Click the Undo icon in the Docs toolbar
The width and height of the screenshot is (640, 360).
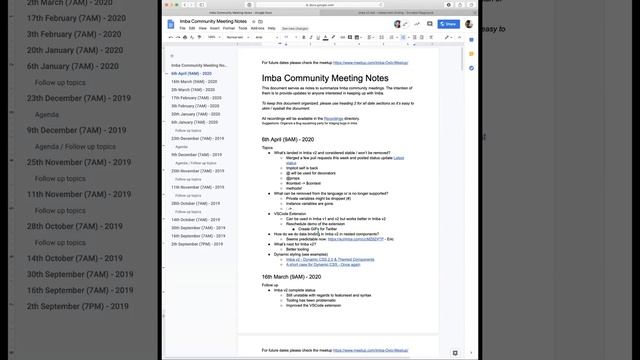[x=171, y=37]
